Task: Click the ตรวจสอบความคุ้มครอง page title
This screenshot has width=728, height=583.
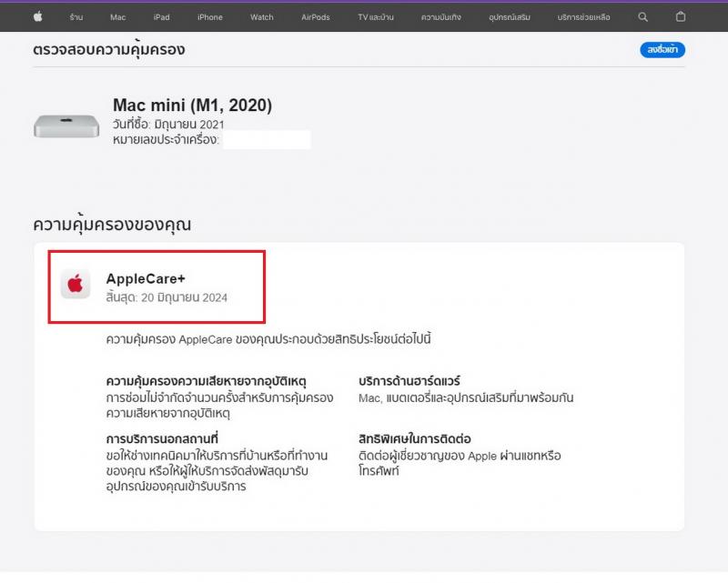Action: click(109, 50)
